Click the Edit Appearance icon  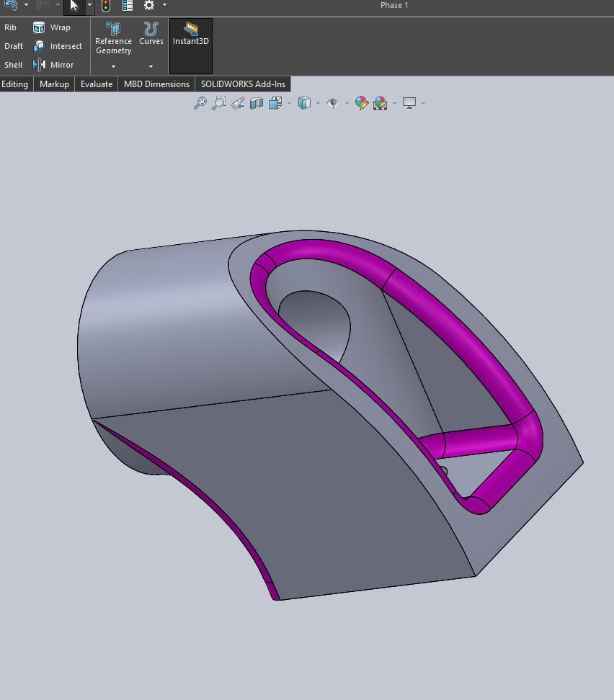(361, 102)
